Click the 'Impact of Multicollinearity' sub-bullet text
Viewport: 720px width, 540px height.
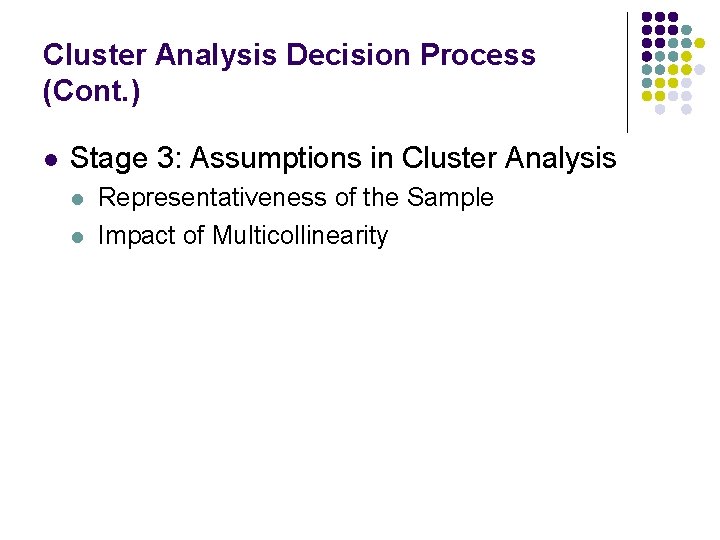click(243, 236)
